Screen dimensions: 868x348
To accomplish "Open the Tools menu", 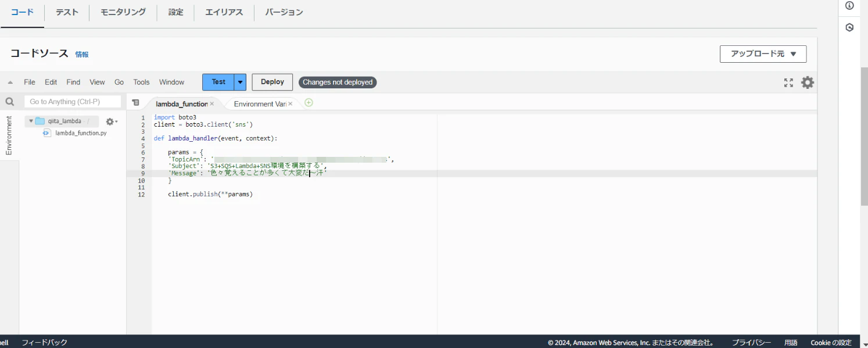I will pyautogui.click(x=141, y=82).
